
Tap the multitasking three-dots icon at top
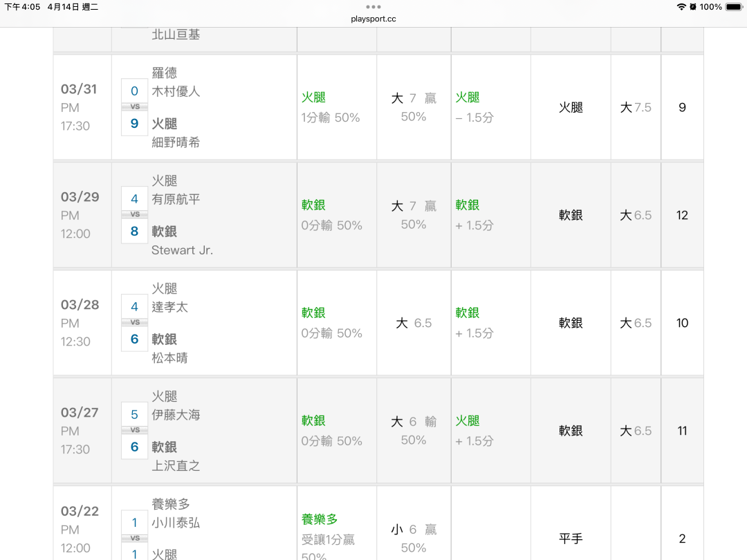pos(373,7)
